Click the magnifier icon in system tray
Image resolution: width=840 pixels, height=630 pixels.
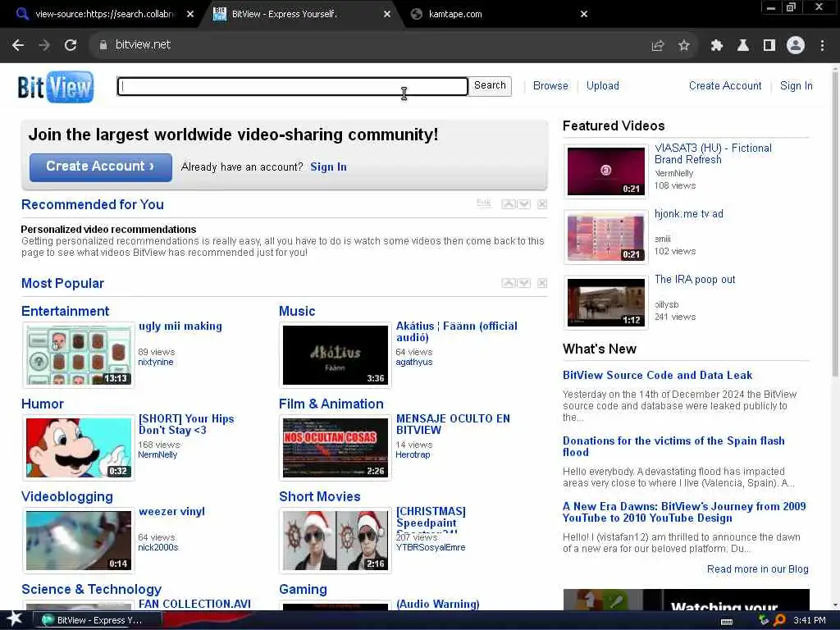[779, 620]
